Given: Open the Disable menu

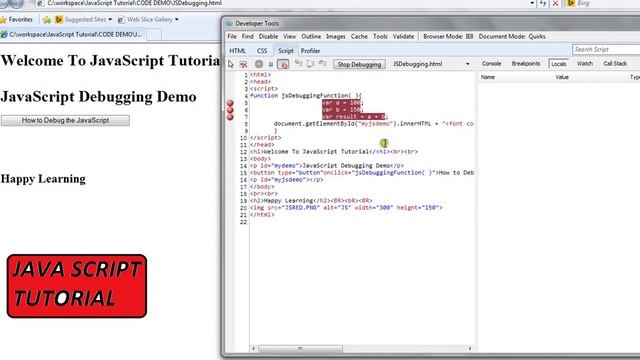Looking at the screenshot, I should pos(268,37).
